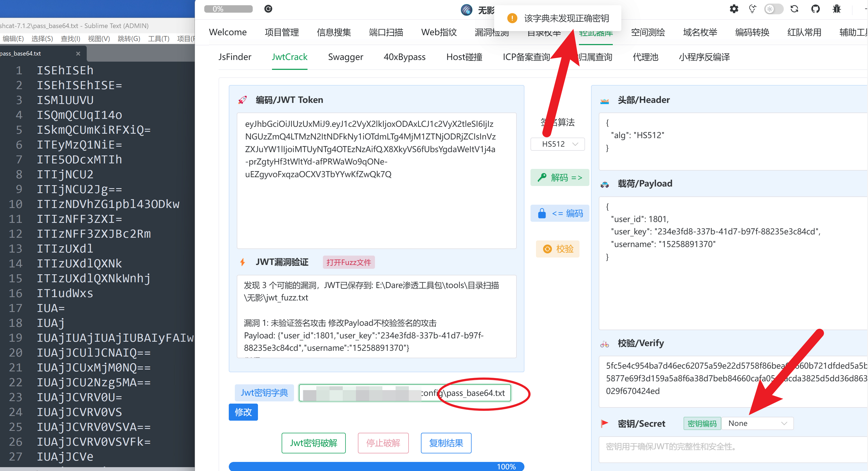Switch to the Swagger tab

(x=345, y=57)
